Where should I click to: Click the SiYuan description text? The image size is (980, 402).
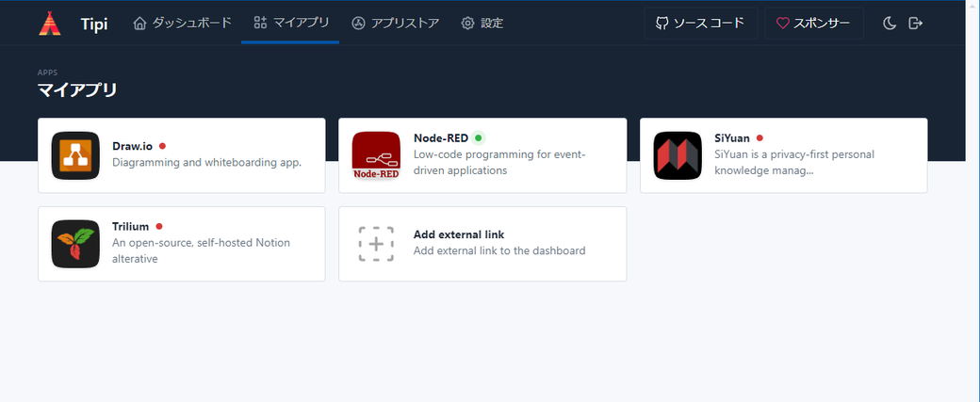click(794, 163)
